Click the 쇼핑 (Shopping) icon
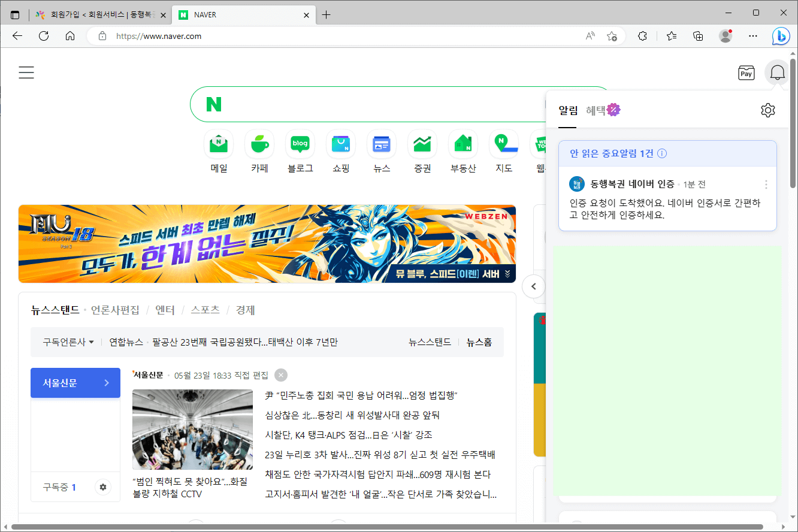The height and width of the screenshot is (532, 798). point(340,144)
